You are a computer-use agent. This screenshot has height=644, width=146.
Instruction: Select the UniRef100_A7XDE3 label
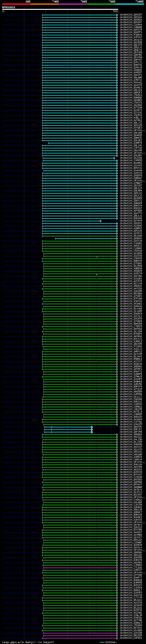(x=131, y=128)
